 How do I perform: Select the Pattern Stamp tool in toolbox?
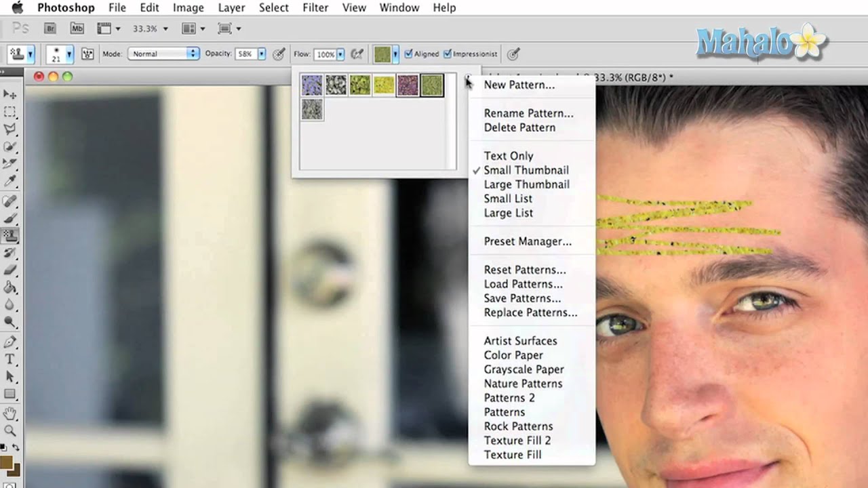click(10, 236)
